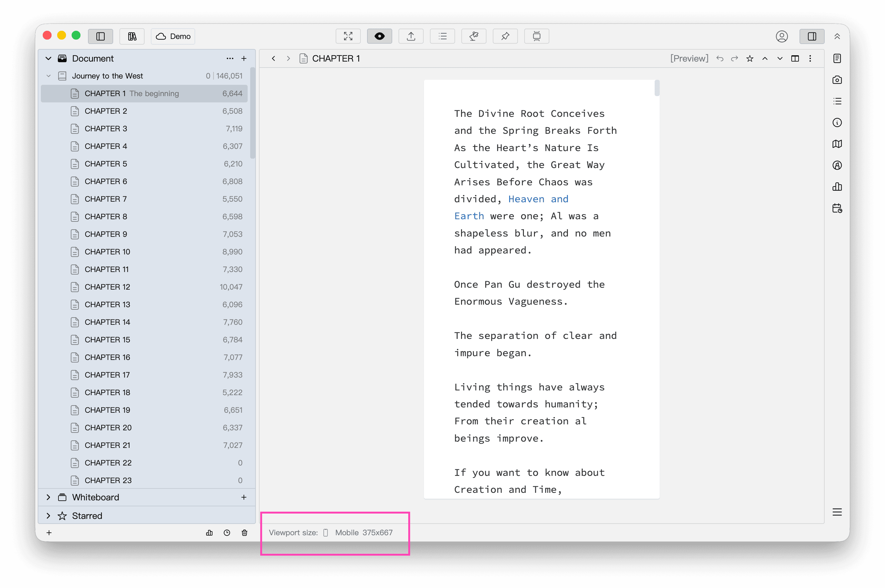Image resolution: width=885 pixels, height=588 pixels.
Task: Click the [Preview] label
Action: (689, 58)
